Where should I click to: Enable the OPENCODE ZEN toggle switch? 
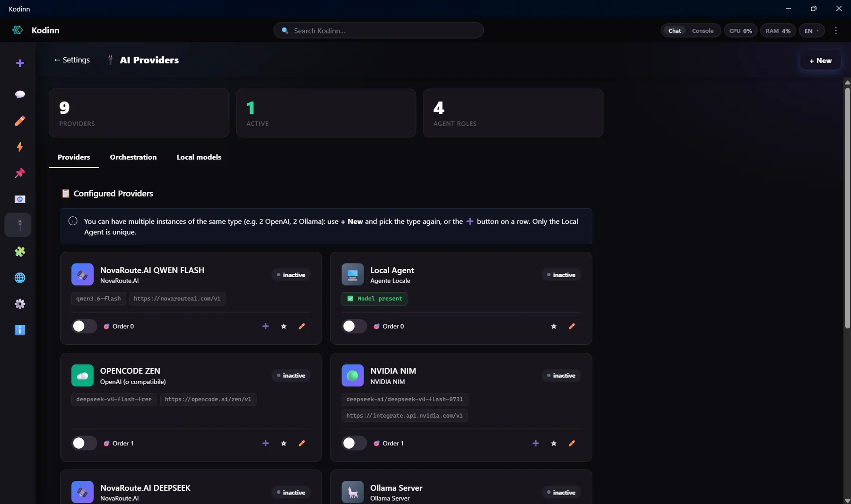[x=84, y=443]
